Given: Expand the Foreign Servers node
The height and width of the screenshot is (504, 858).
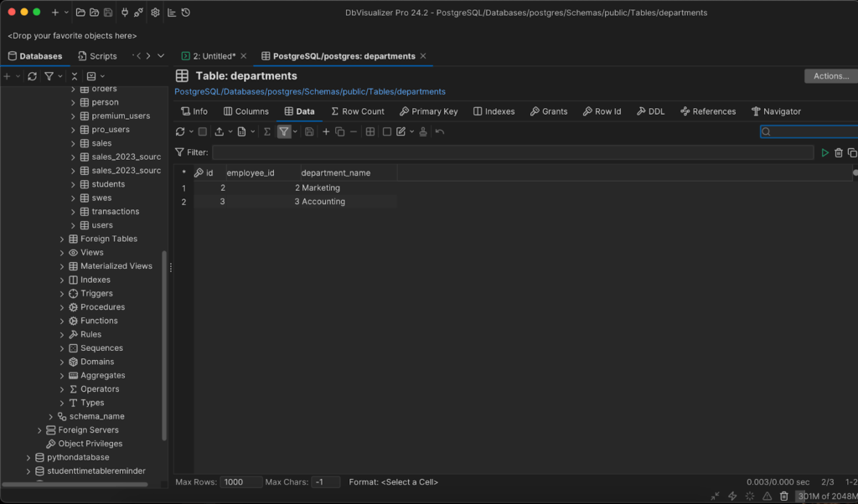Looking at the screenshot, I should pos(39,430).
